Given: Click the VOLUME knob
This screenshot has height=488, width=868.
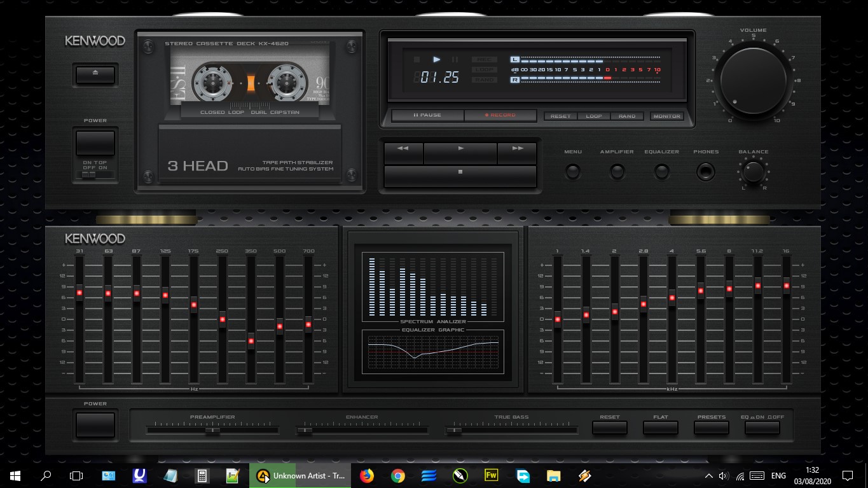Looking at the screenshot, I should (754, 81).
